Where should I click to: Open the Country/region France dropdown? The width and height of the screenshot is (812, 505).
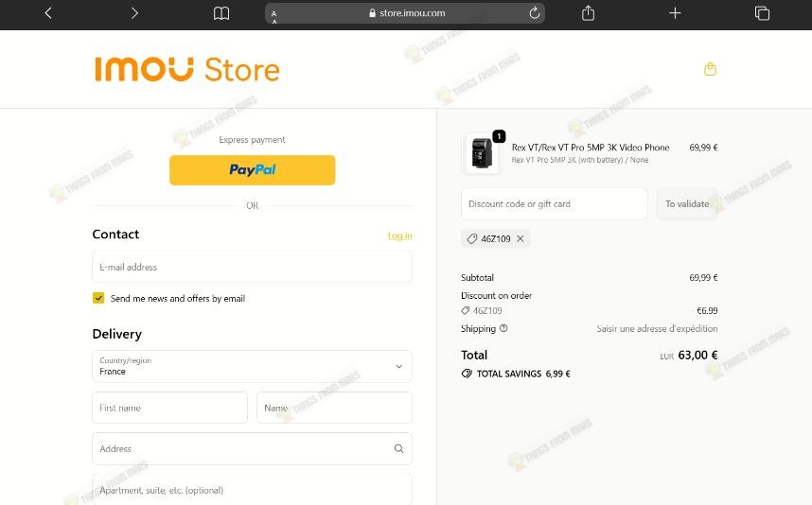coord(252,366)
